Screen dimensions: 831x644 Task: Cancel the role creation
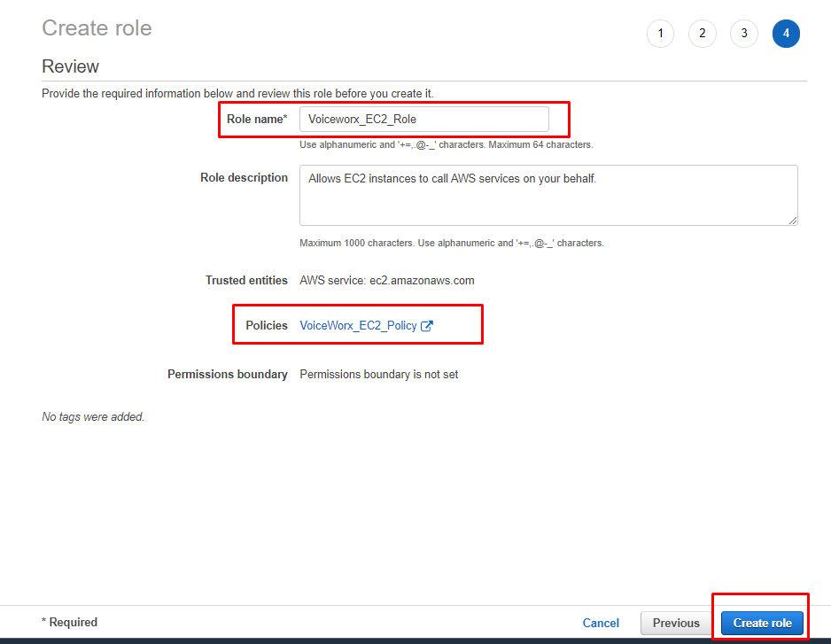601,623
